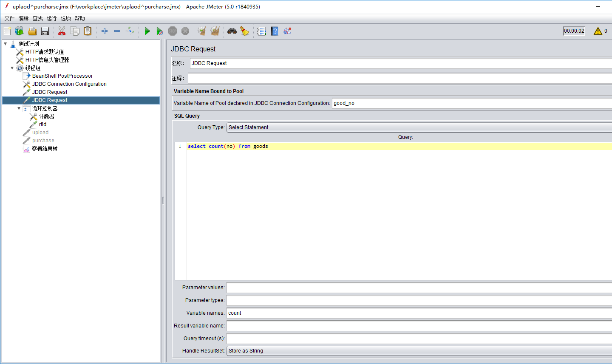Click the Copy icon in toolbar
The height and width of the screenshot is (364, 612).
[75, 31]
